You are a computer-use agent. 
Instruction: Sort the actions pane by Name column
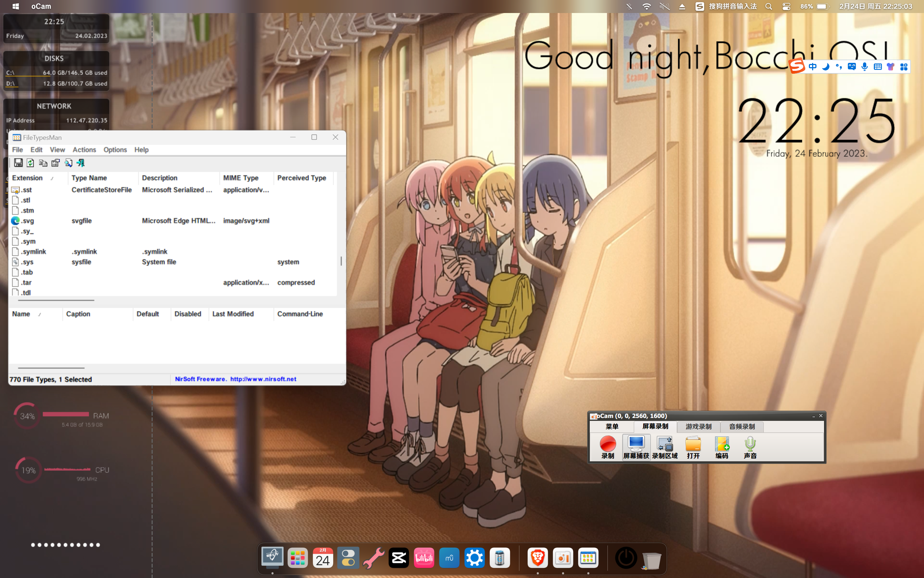coord(35,314)
